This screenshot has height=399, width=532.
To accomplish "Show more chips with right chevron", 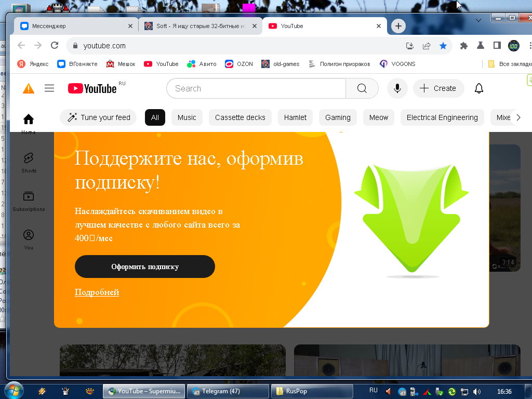I will pyautogui.click(x=518, y=117).
